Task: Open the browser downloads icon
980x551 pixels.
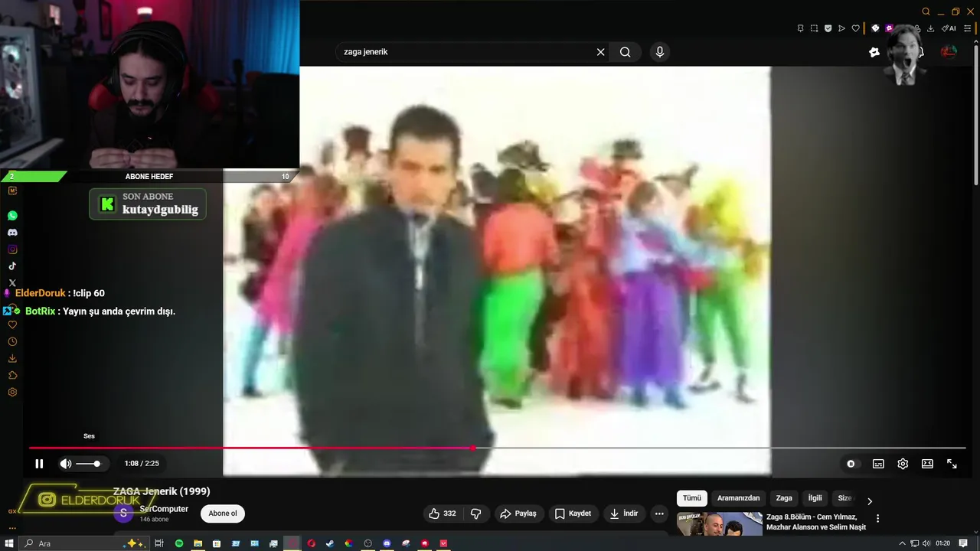Action: pyautogui.click(x=930, y=28)
